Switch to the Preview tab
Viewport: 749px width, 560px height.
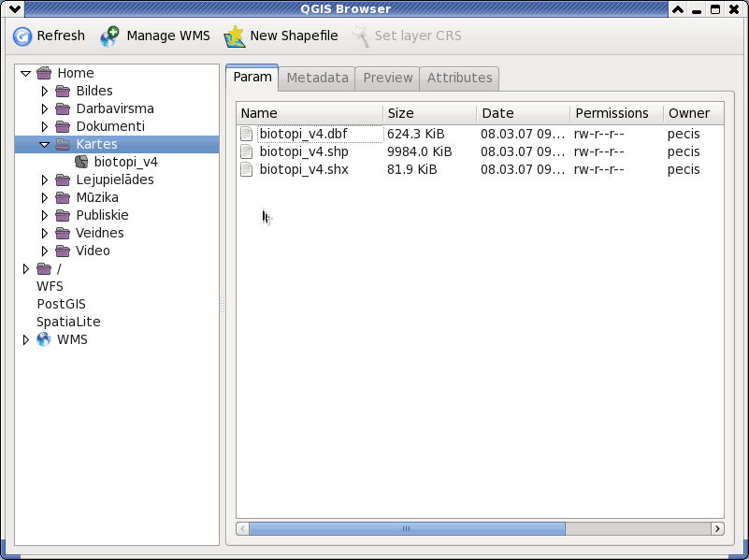387,79
